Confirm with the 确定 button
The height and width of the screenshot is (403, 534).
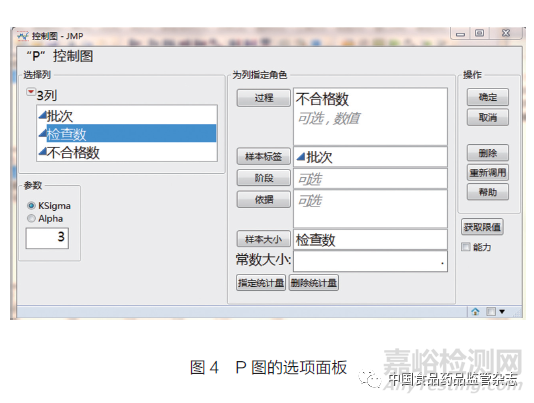click(x=488, y=97)
